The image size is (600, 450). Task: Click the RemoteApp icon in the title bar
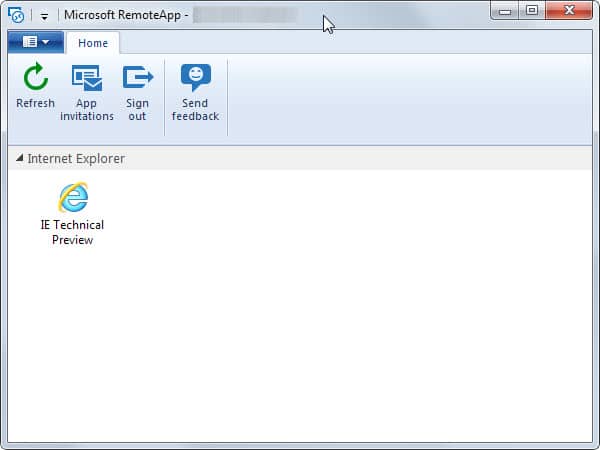(x=16, y=15)
